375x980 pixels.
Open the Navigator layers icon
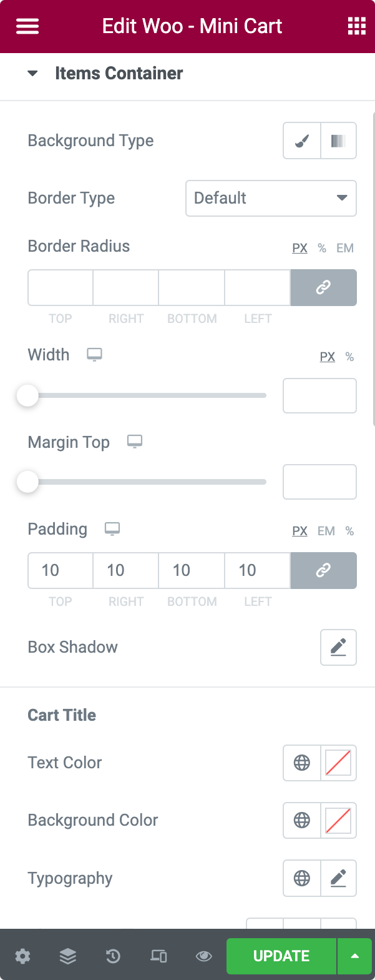click(x=67, y=956)
